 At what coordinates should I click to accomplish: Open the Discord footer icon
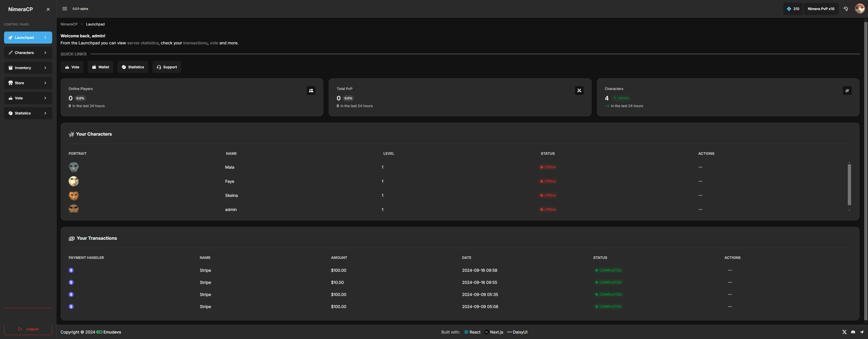[x=853, y=332]
